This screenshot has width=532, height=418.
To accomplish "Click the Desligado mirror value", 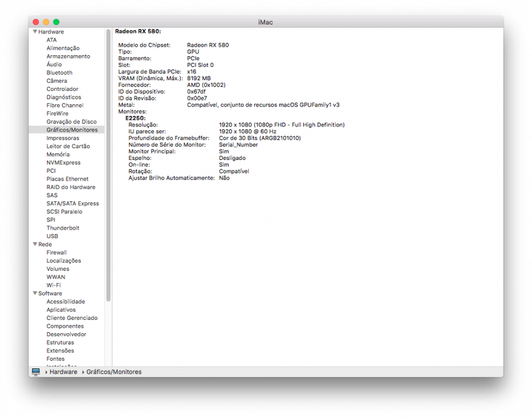I will coord(232,158).
